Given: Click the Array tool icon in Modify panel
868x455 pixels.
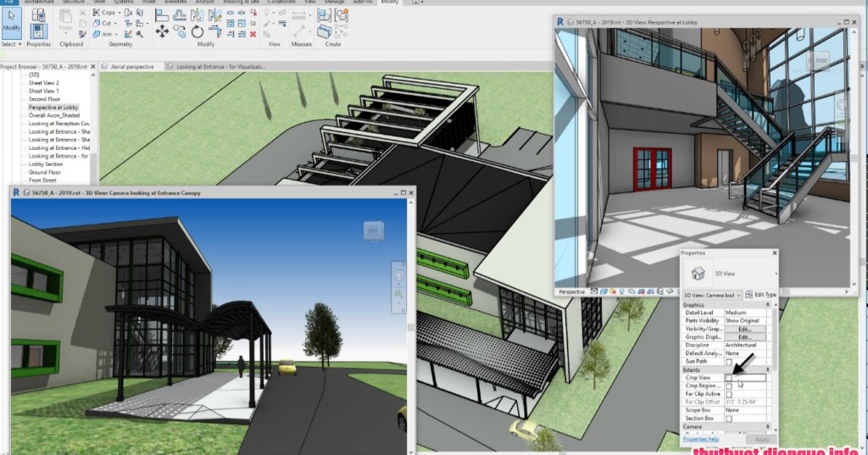Looking at the screenshot, I should click(x=231, y=23).
